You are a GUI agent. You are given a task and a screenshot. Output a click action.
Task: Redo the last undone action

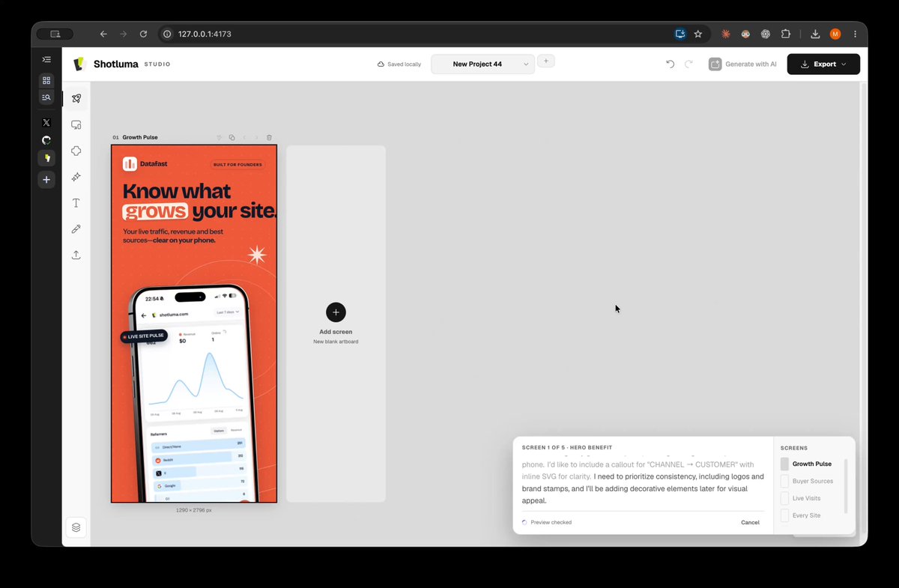coord(688,64)
